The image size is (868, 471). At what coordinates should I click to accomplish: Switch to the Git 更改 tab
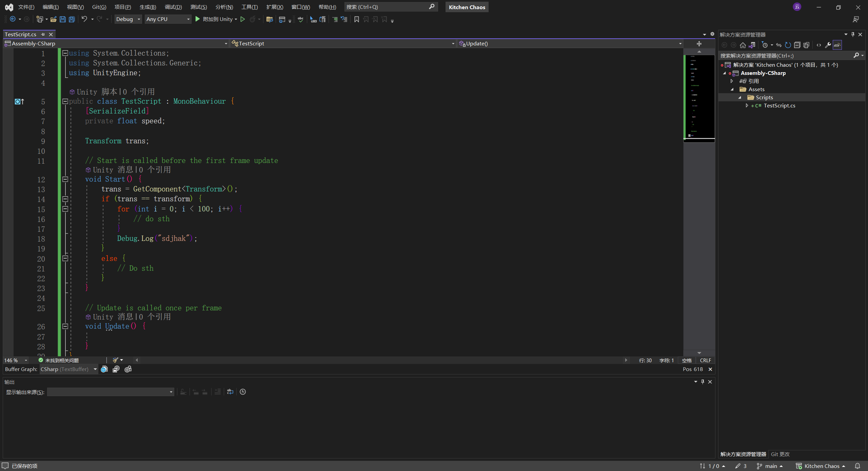pos(780,454)
